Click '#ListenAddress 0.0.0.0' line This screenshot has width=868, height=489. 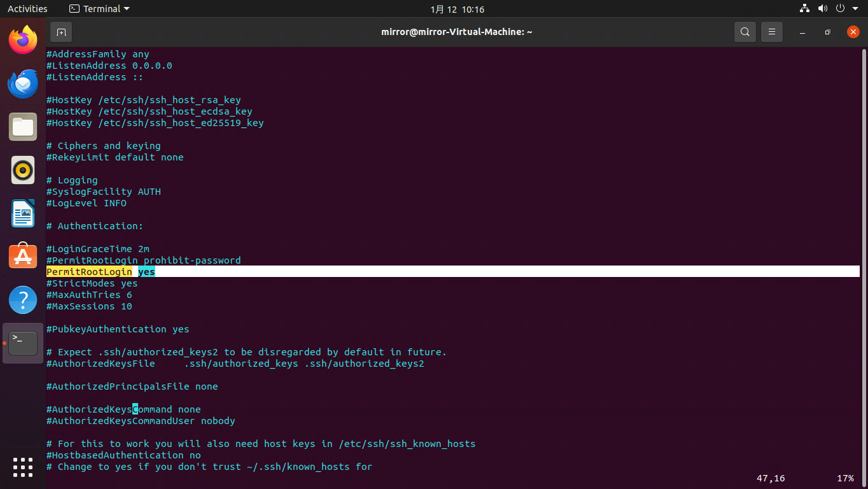coord(109,66)
